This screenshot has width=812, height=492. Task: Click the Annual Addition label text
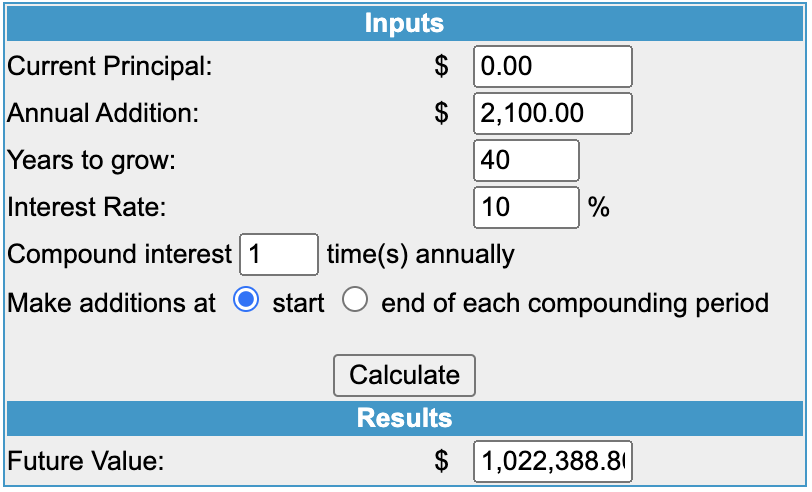(103, 113)
